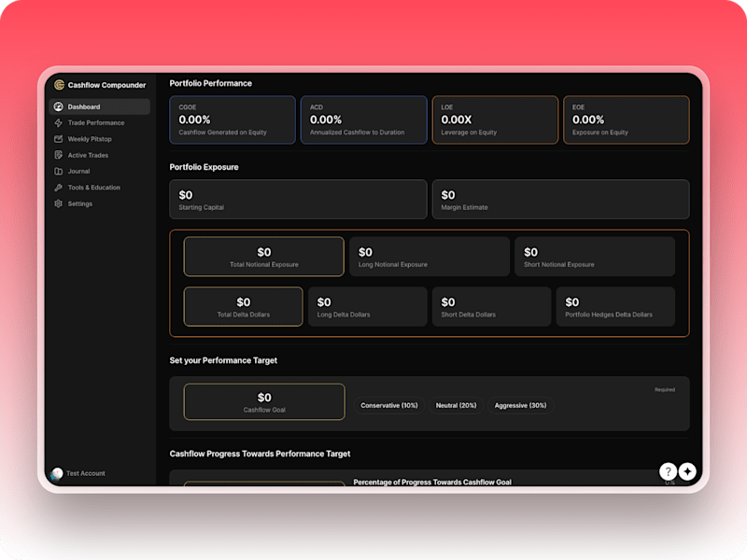Select the Conservative (10%) target option
The image size is (747, 560).
389,406
